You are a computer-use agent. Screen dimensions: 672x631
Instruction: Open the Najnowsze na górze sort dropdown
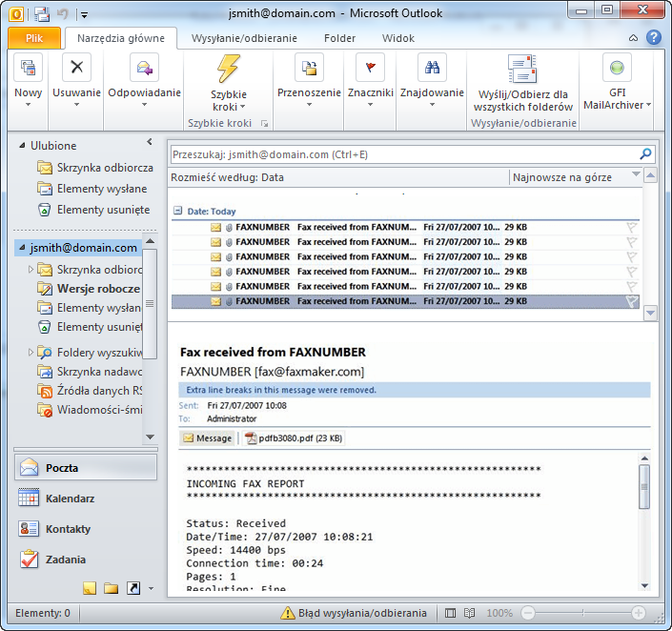point(636,173)
